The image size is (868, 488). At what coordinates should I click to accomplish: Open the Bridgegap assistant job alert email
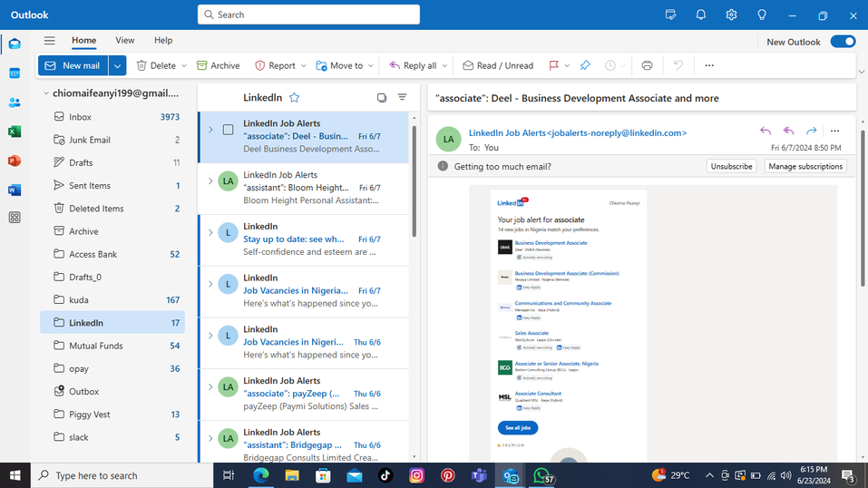point(304,444)
